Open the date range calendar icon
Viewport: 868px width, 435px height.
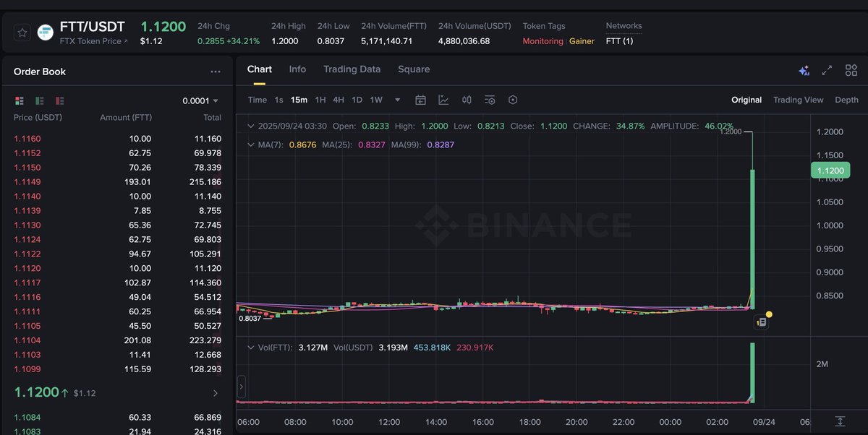coord(420,100)
